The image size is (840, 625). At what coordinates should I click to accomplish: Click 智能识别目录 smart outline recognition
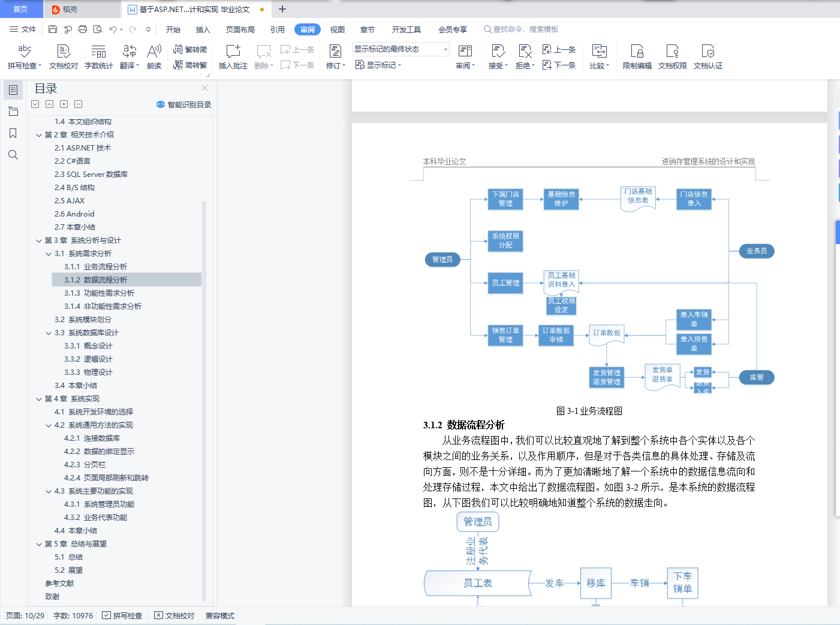pos(184,104)
